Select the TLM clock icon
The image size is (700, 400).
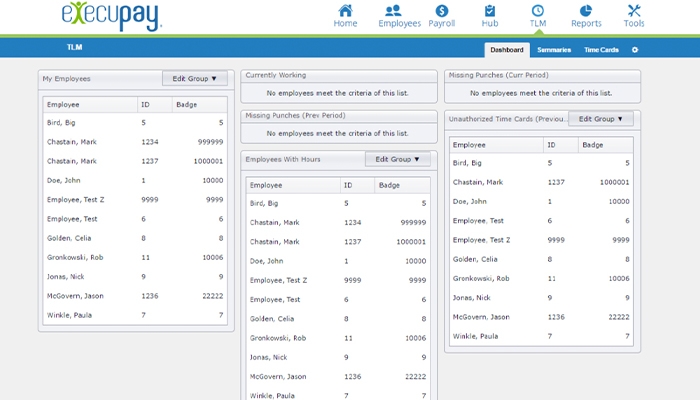(537, 15)
